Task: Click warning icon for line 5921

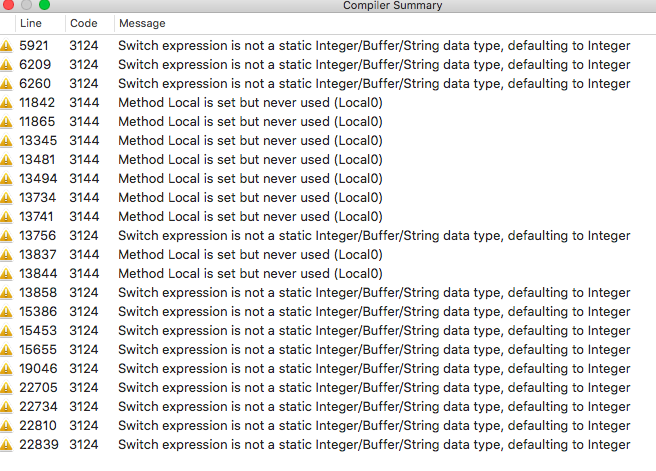Action: [6, 46]
